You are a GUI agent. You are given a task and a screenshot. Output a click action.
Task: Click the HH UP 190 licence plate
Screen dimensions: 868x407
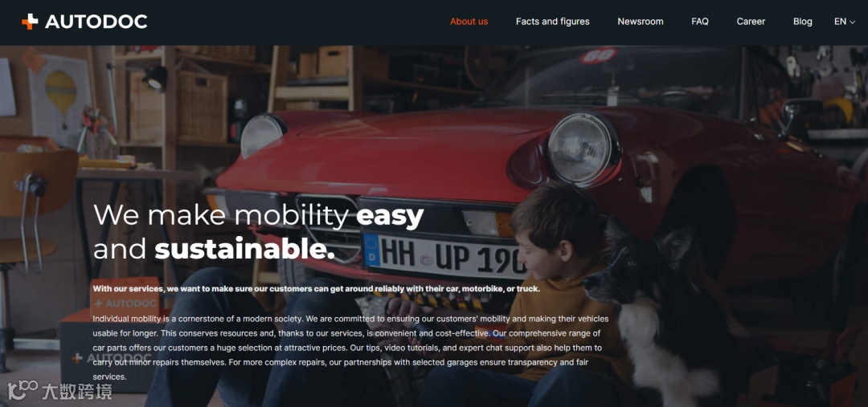445,255
